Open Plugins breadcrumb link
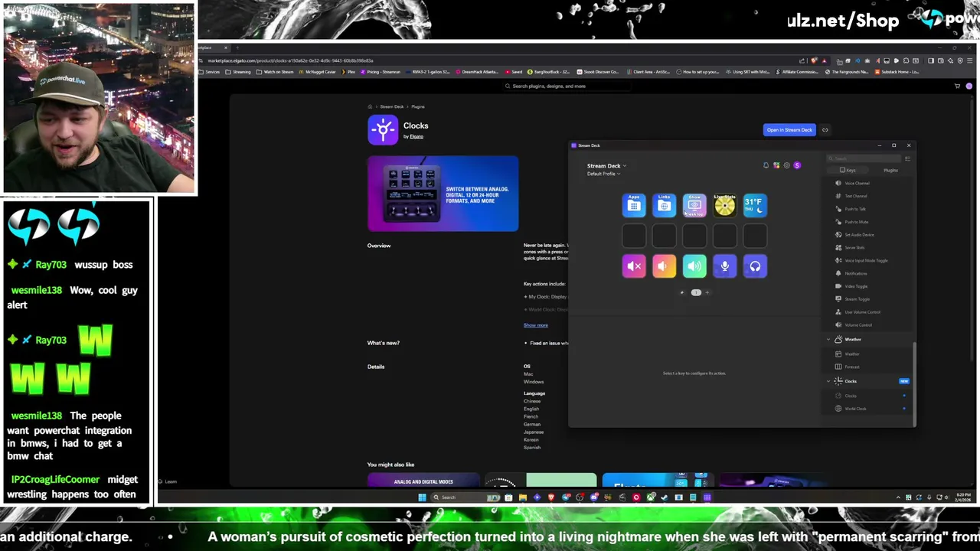 tap(418, 106)
